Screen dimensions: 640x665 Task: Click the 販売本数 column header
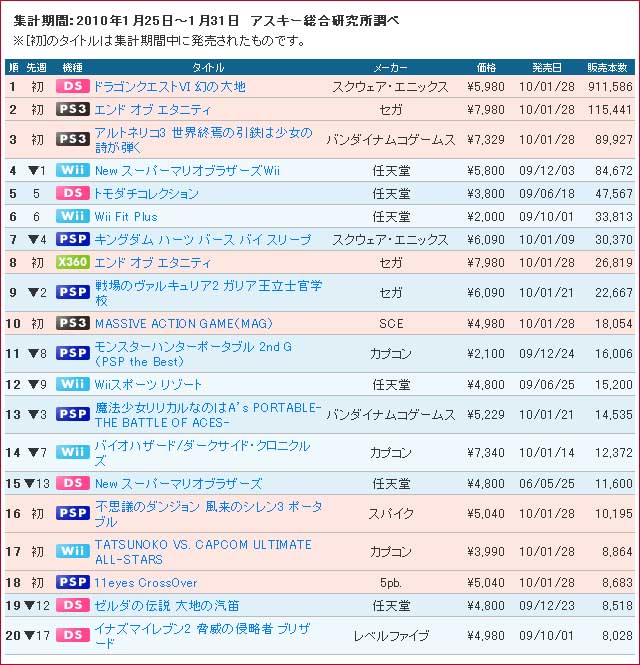[x=607, y=67]
